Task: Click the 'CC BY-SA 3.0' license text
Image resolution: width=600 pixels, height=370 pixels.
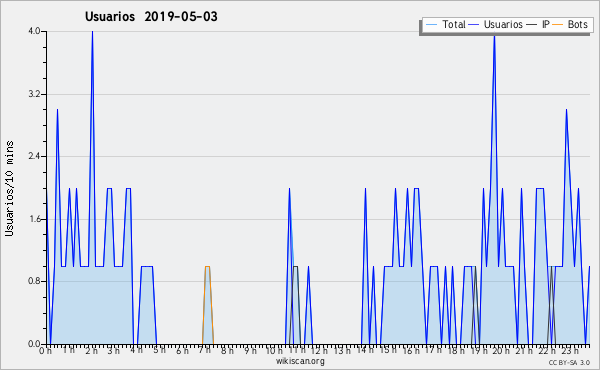Action: (x=569, y=362)
